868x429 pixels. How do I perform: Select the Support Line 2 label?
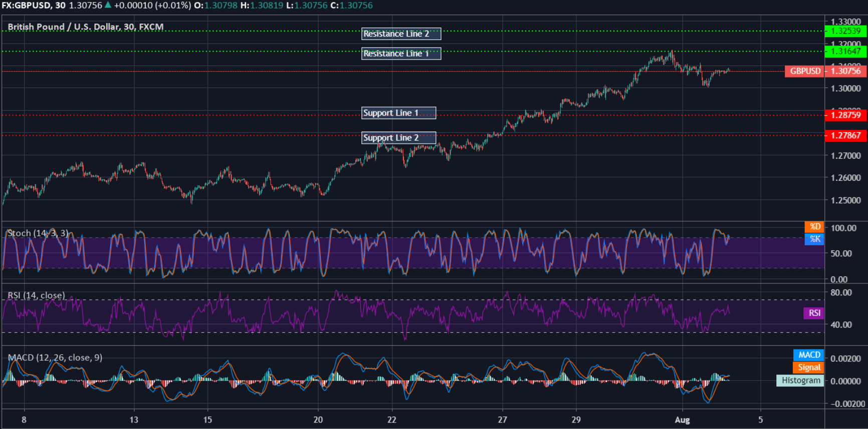(x=398, y=138)
